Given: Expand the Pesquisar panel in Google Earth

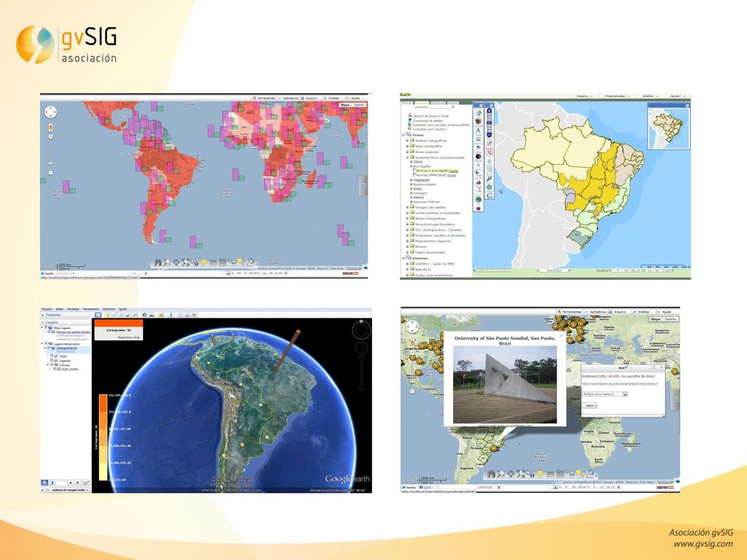Looking at the screenshot, I should (x=43, y=315).
